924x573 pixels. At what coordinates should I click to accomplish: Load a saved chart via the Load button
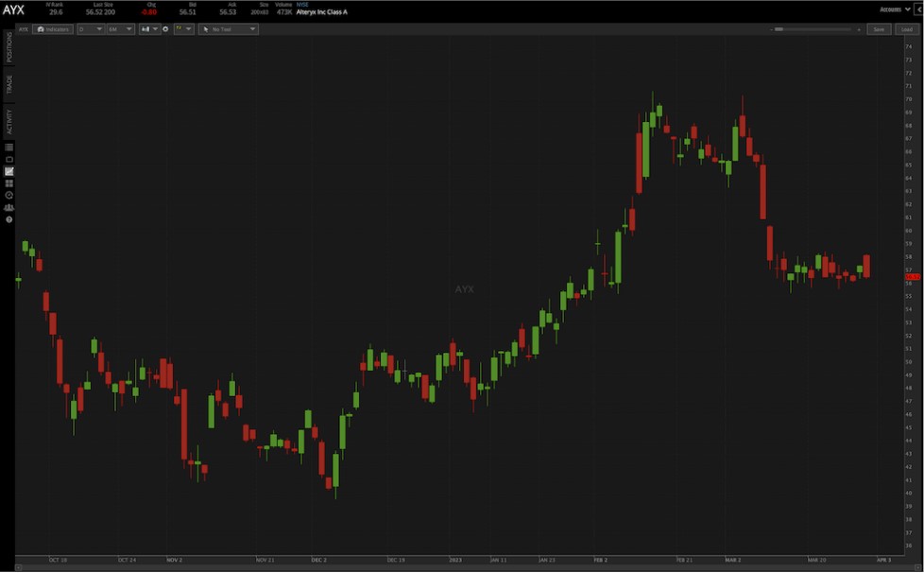[x=907, y=29]
